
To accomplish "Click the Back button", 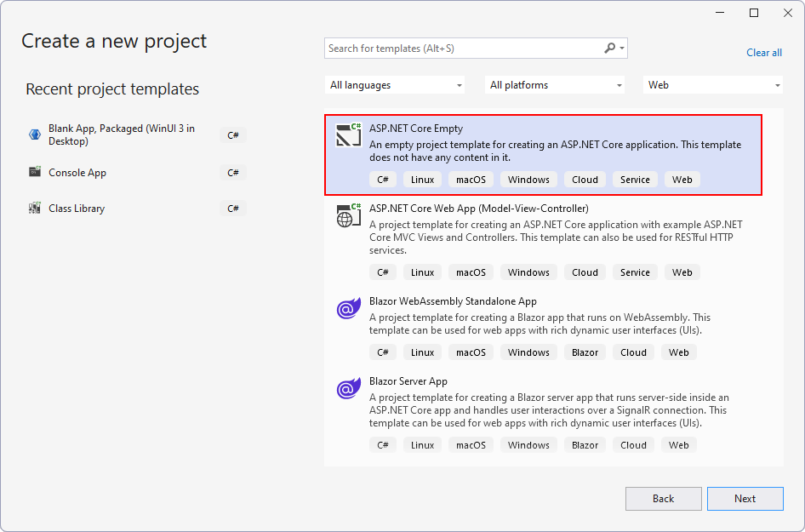I will pos(663,499).
